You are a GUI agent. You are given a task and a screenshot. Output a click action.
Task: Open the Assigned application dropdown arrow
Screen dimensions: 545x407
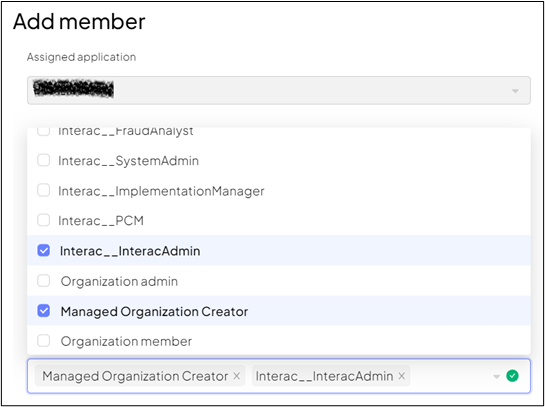pyautogui.click(x=515, y=91)
